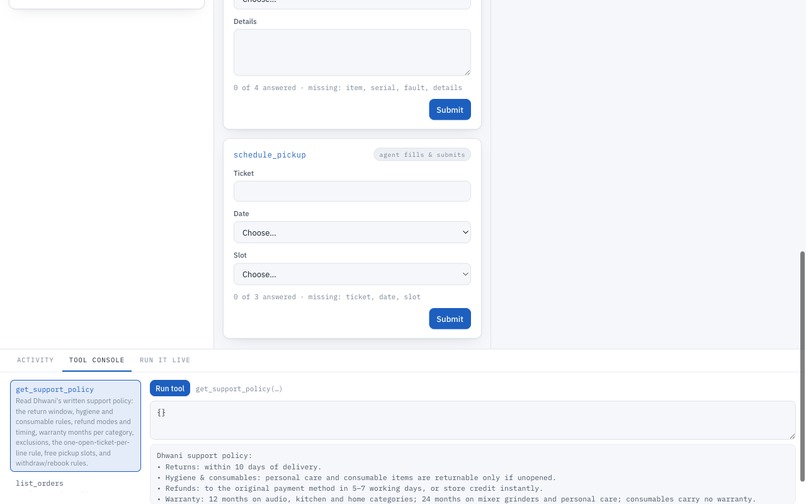The height and width of the screenshot is (504, 806).
Task: Click the 'Hygiene & consumables' policy line
Action: (356, 478)
